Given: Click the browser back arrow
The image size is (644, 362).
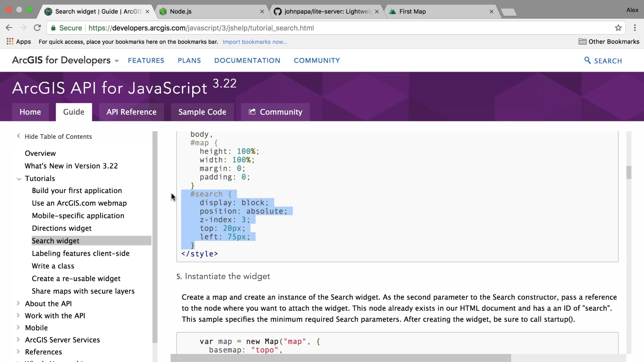Looking at the screenshot, I should [9, 28].
